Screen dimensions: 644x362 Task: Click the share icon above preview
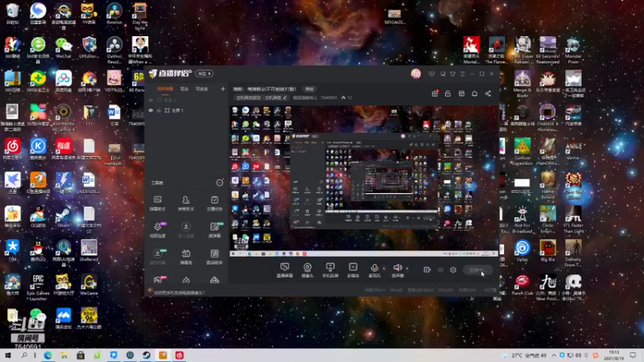pos(488,93)
